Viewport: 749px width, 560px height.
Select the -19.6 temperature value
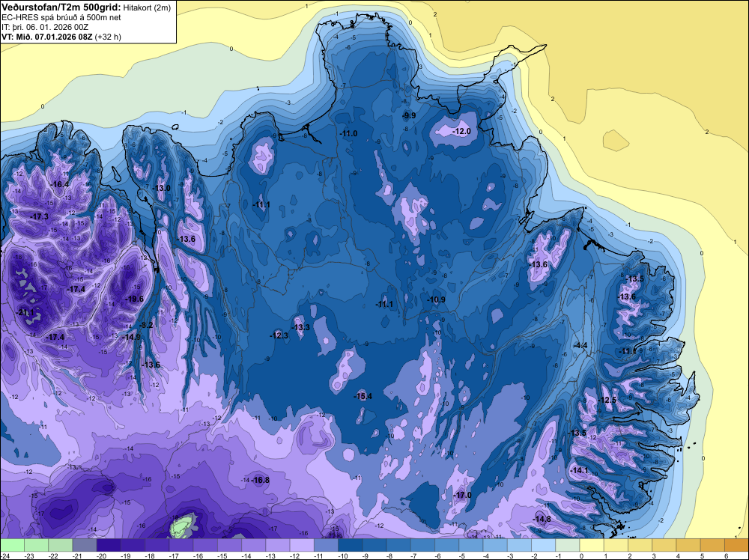pos(135,299)
